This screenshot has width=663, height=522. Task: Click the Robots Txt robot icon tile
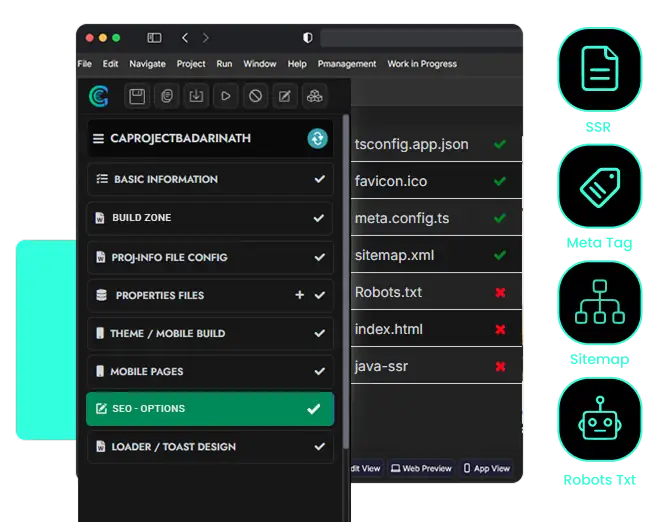tap(600, 419)
